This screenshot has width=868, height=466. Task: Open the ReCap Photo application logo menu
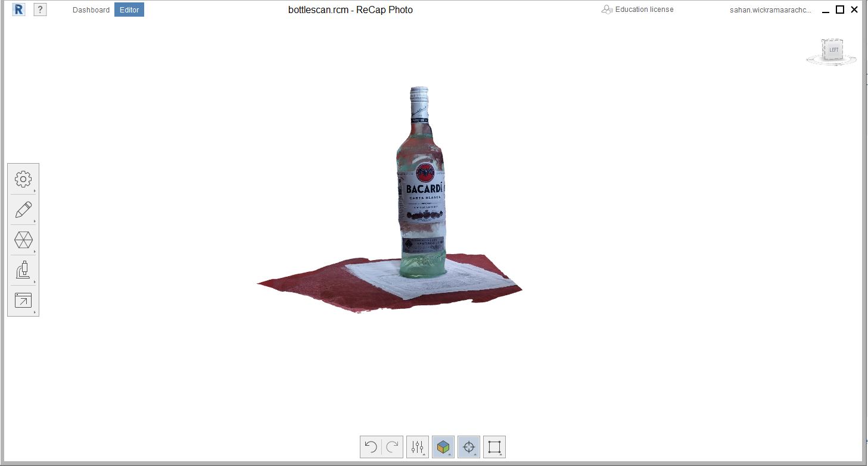pos(19,10)
